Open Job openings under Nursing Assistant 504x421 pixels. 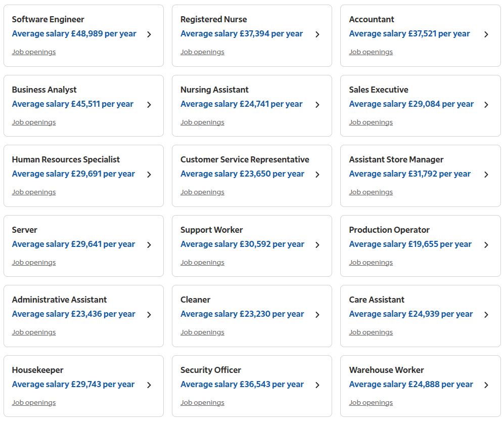202,122
